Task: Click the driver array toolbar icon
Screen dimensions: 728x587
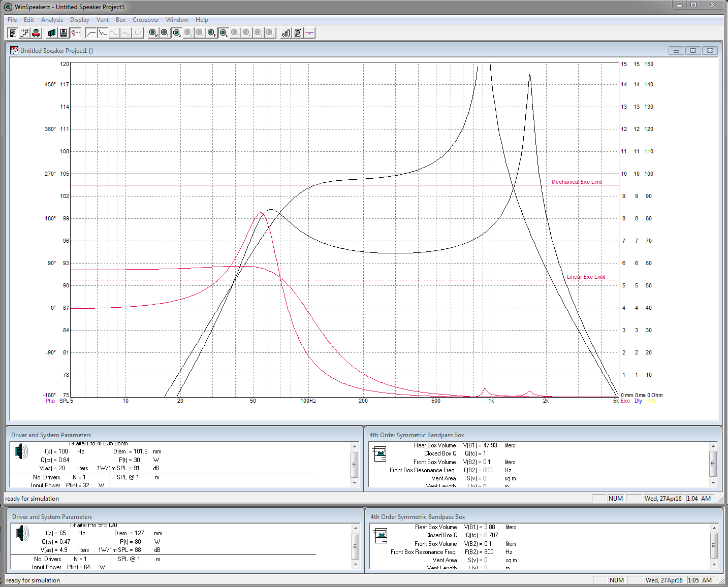Action: point(52,33)
